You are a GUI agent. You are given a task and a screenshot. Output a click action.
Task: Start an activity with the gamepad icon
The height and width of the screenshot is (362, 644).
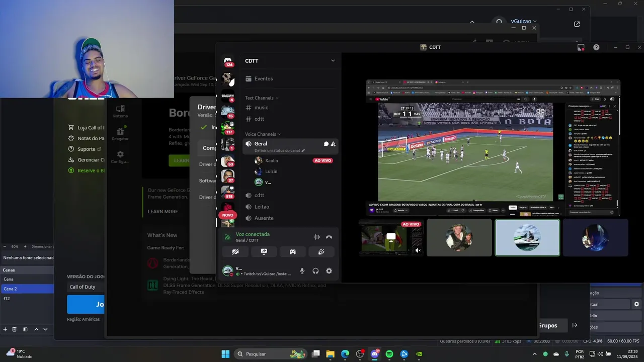coord(292,251)
